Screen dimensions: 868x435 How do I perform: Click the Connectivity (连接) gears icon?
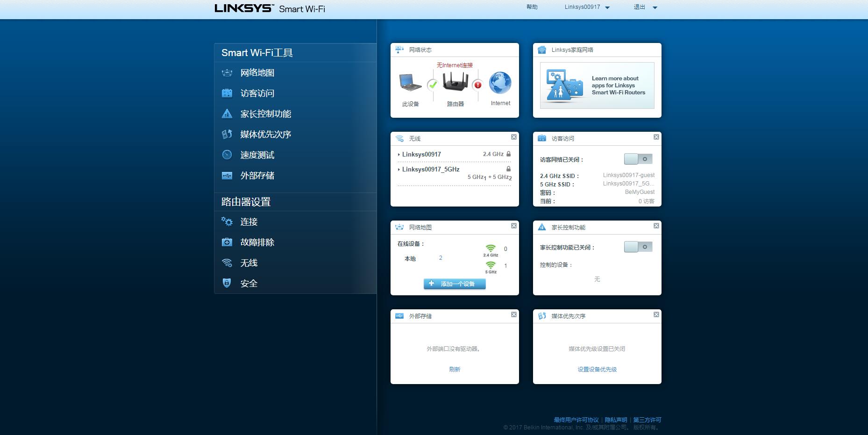[x=227, y=222]
